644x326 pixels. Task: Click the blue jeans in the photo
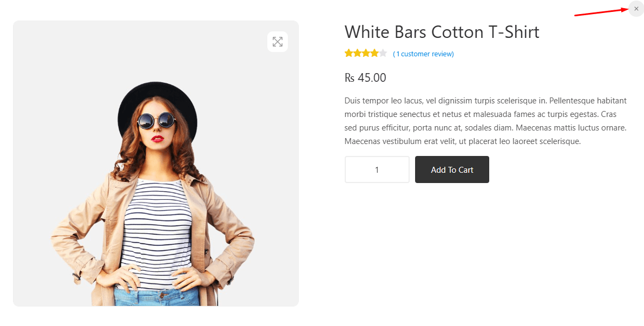tap(157, 297)
